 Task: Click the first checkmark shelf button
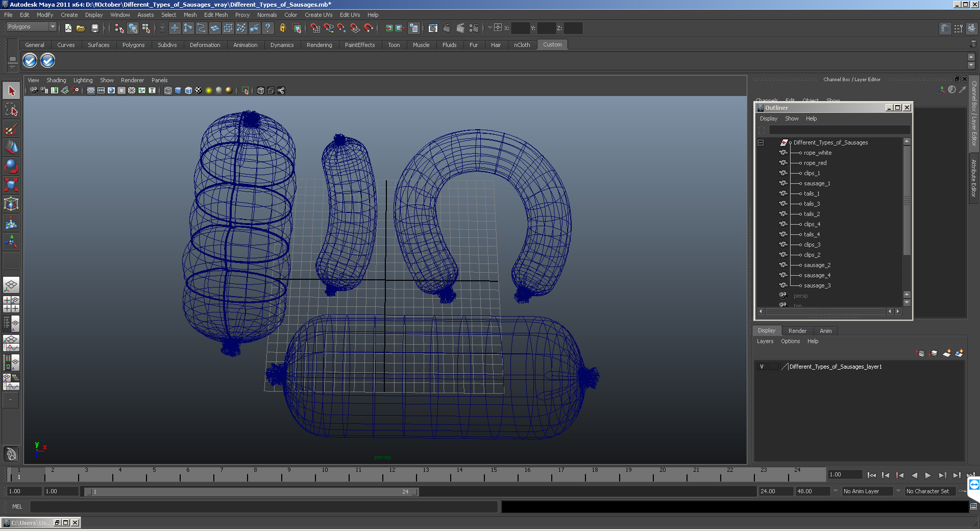30,61
